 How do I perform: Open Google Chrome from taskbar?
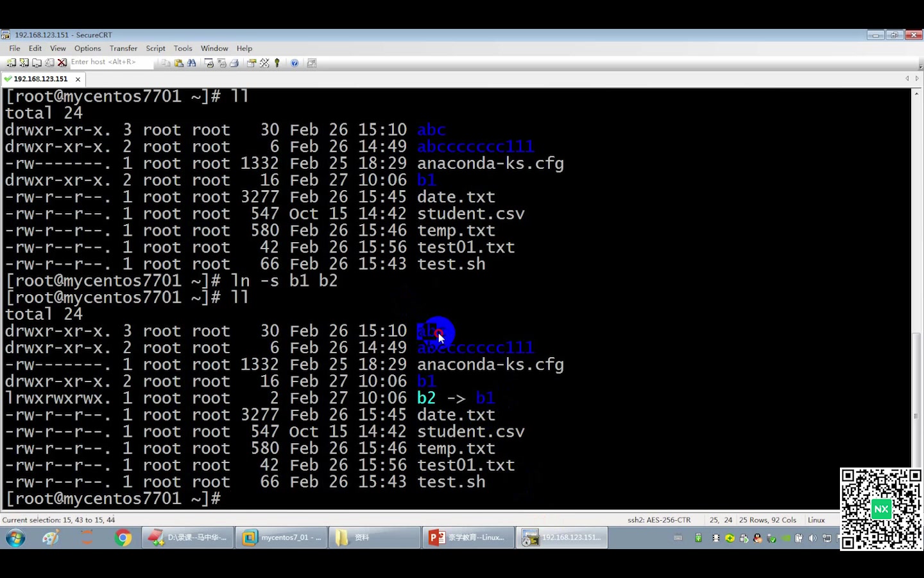pos(123,538)
